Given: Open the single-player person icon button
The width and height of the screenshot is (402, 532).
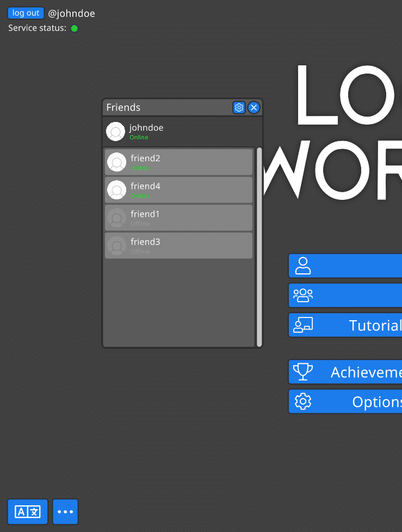Looking at the screenshot, I should (345, 266).
